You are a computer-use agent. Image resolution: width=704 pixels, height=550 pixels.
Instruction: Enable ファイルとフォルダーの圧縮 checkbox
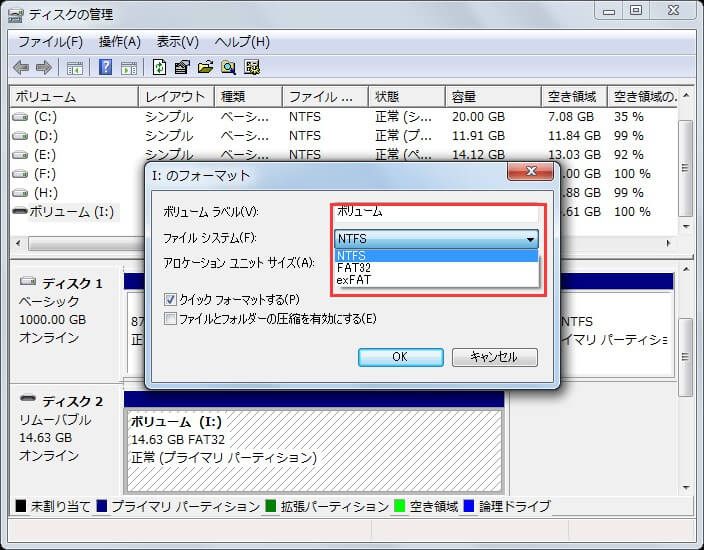[170, 319]
